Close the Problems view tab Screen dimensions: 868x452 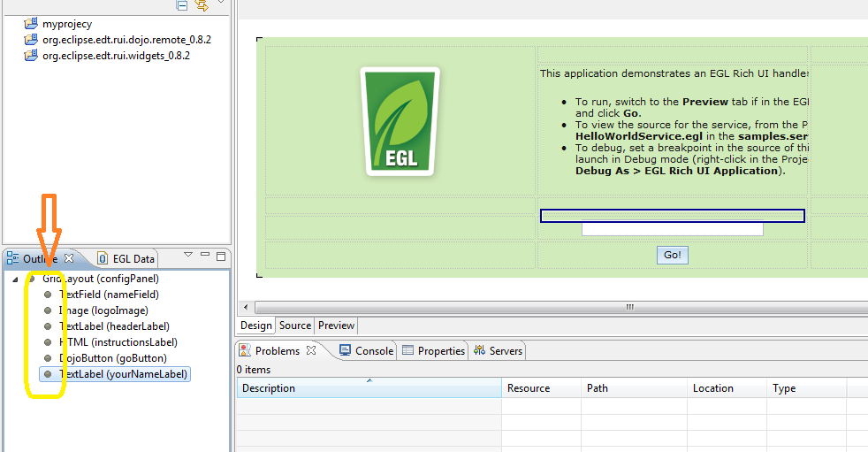tap(312, 350)
